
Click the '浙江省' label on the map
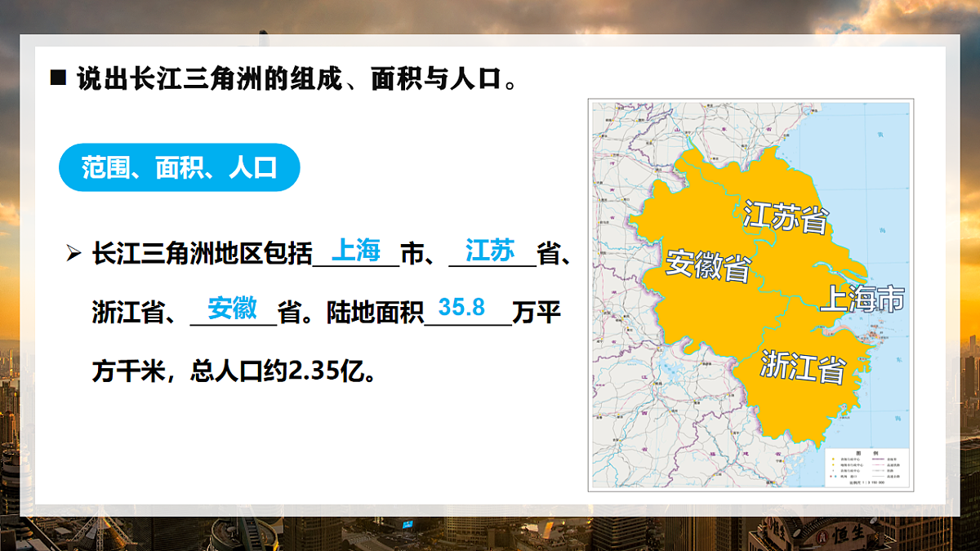tap(803, 367)
